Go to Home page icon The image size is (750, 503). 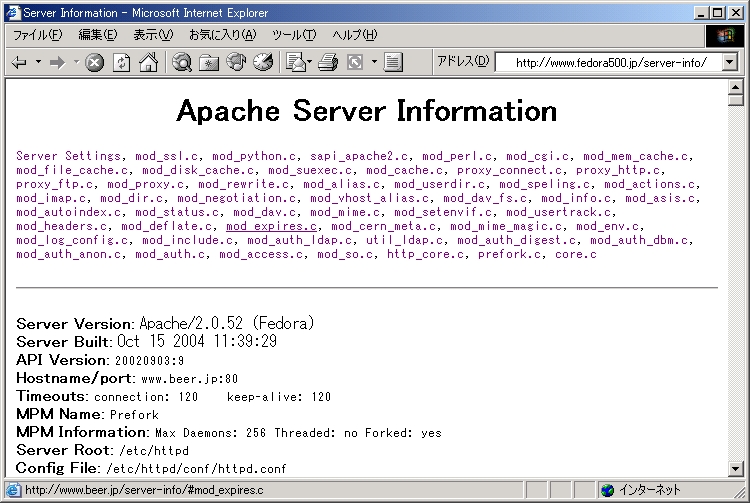tap(148, 62)
